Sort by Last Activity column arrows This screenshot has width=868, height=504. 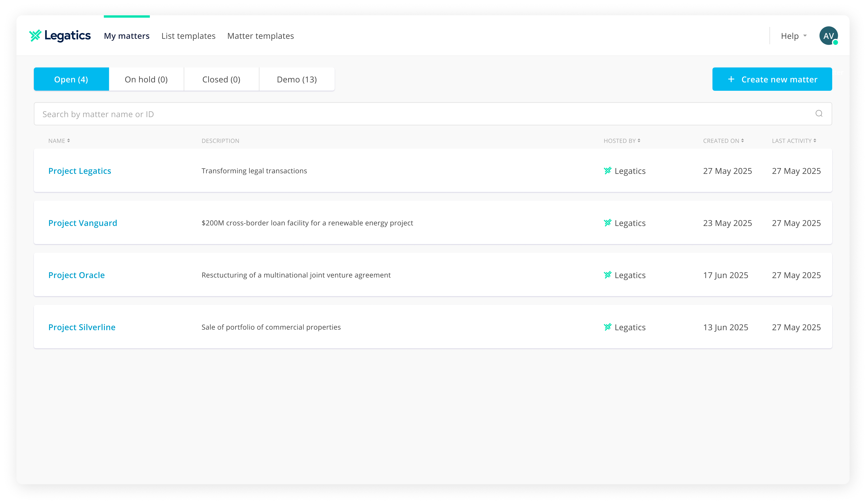[x=815, y=141]
